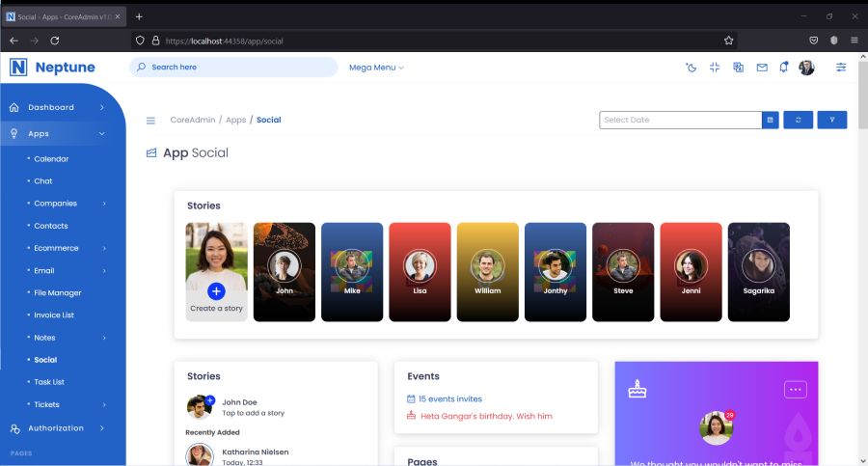Click the blue filter button
The height and width of the screenshot is (466, 868).
tap(832, 120)
